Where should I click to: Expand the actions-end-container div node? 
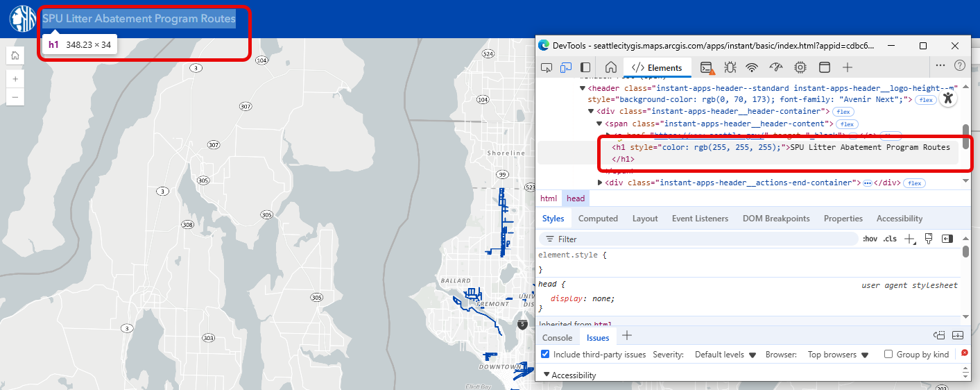click(x=600, y=183)
